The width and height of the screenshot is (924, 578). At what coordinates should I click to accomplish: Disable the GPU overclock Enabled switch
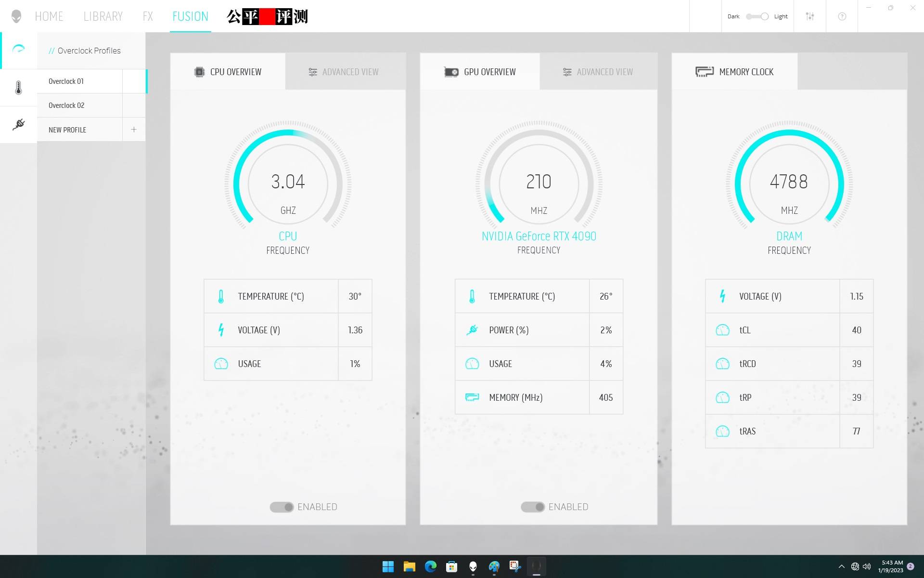[x=533, y=507]
